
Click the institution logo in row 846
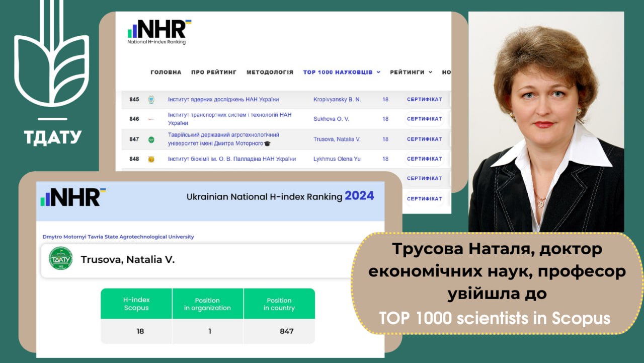click(151, 119)
